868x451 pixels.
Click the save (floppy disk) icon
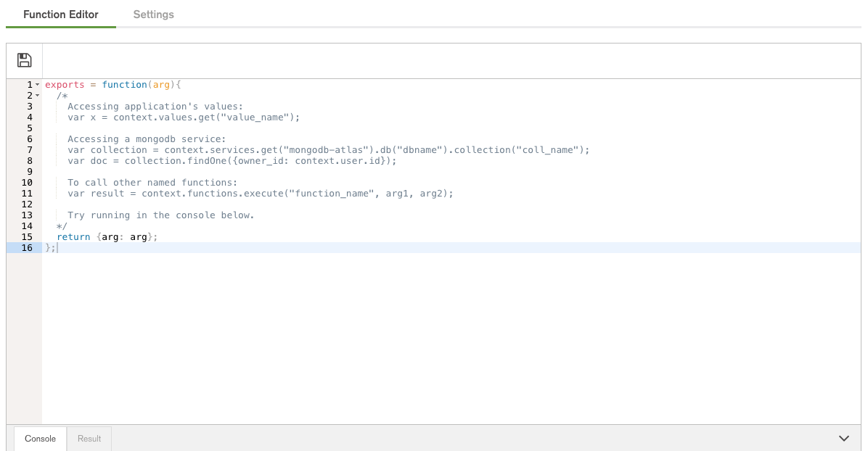coord(25,60)
